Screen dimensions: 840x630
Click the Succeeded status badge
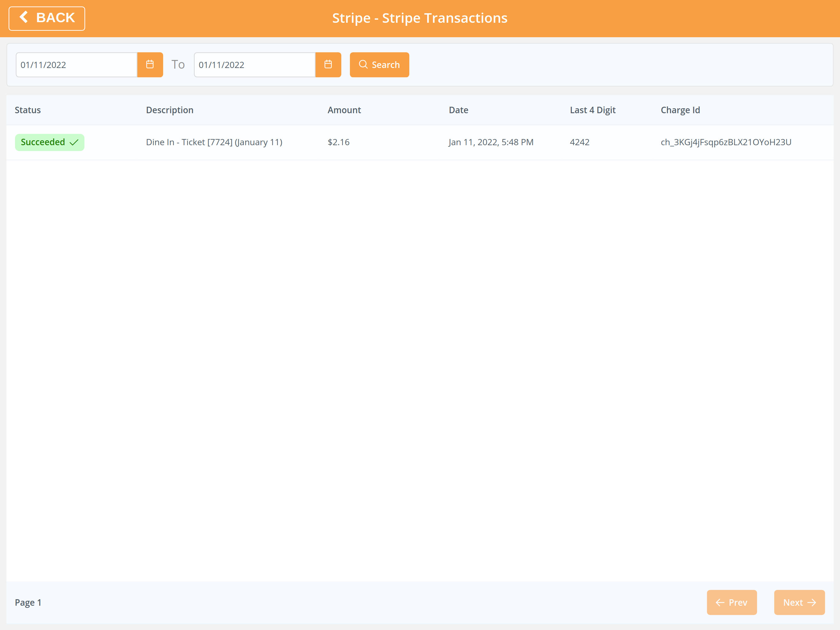point(50,142)
